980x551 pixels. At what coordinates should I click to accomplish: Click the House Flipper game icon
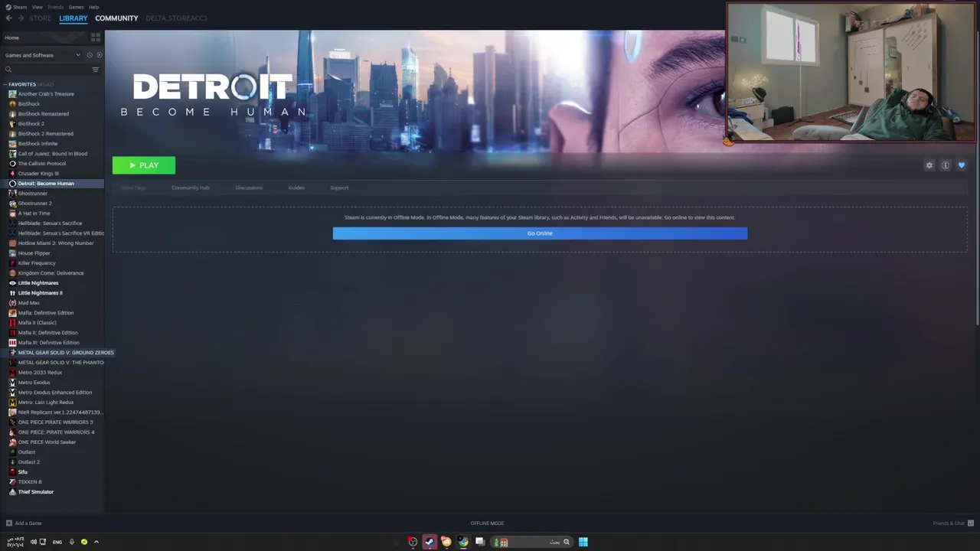click(x=12, y=253)
